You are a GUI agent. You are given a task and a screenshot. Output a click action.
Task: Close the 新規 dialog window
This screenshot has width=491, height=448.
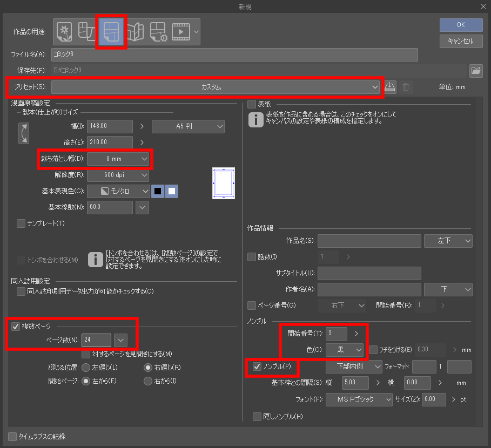[x=483, y=6]
